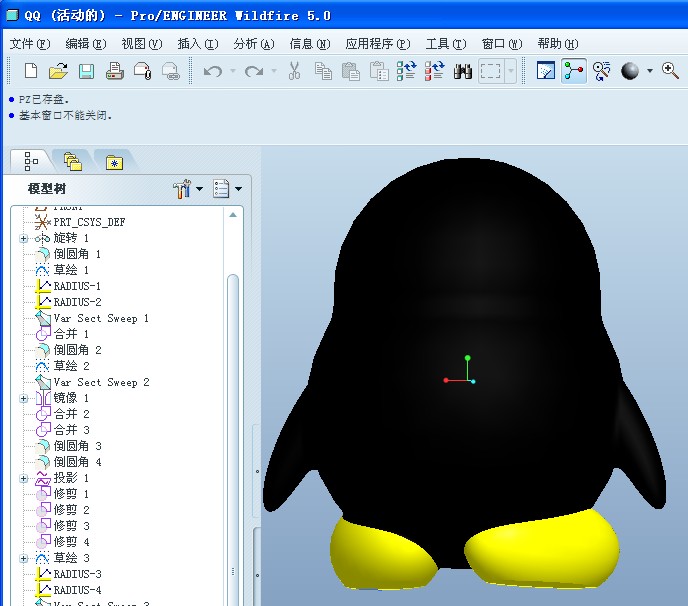Click the zoom in magnifier icon

pyautogui.click(x=670, y=71)
